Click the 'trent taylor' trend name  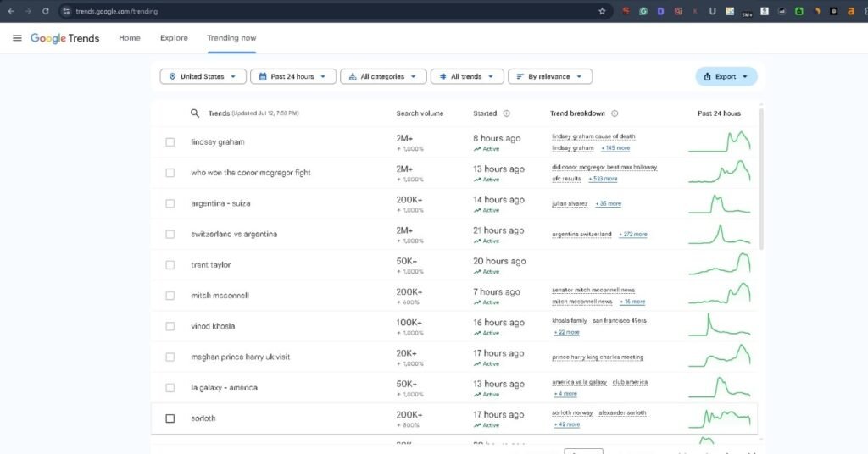211,265
